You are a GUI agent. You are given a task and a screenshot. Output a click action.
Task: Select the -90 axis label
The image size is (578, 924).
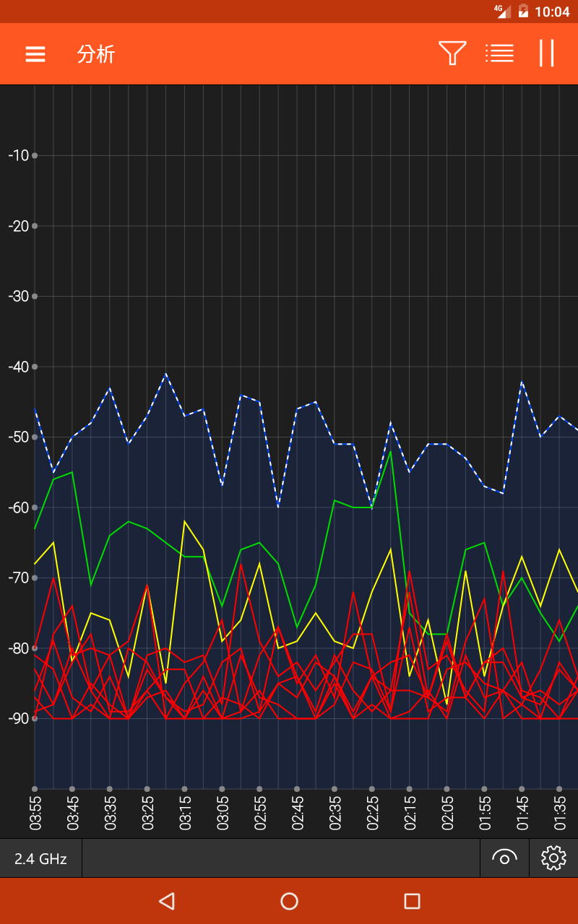(x=18, y=718)
